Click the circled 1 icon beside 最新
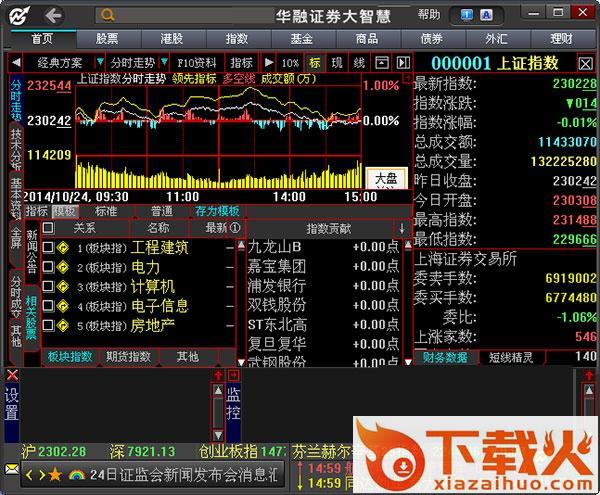Image resolution: width=600 pixels, height=495 pixels. [235, 228]
